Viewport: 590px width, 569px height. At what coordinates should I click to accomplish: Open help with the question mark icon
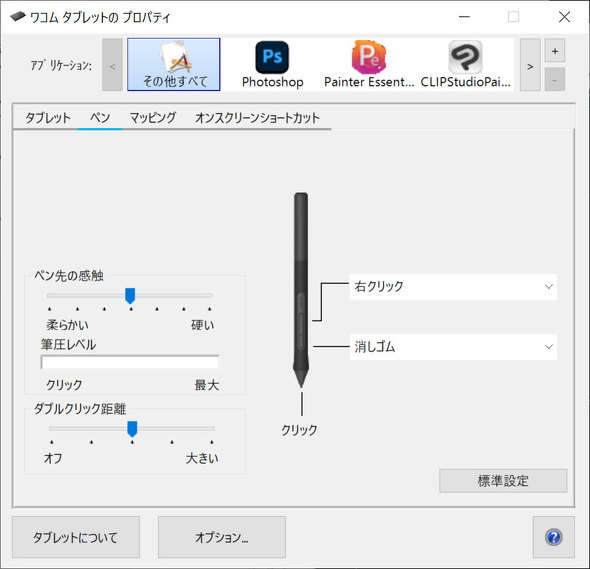point(554,537)
